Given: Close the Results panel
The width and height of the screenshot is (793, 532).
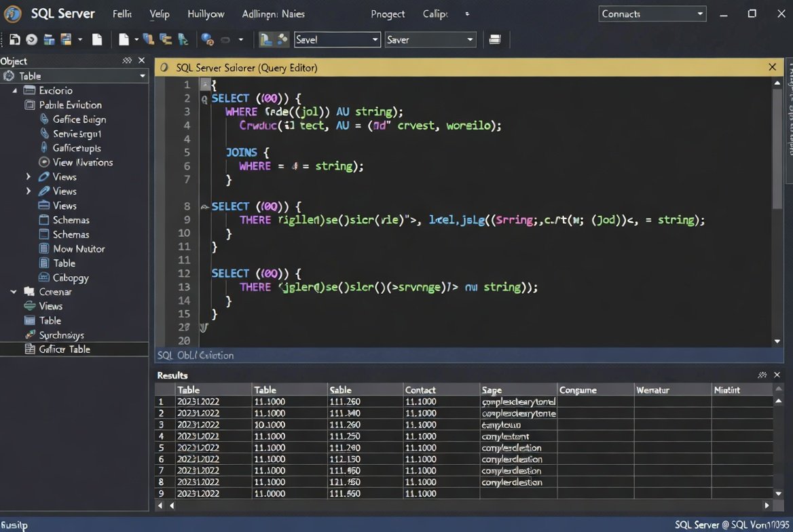Looking at the screenshot, I should coord(777,375).
